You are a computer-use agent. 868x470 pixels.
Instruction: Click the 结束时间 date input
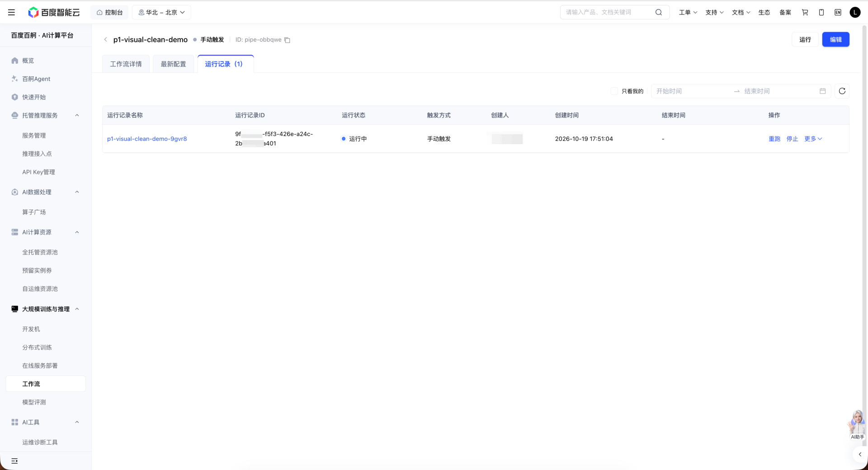pos(780,91)
